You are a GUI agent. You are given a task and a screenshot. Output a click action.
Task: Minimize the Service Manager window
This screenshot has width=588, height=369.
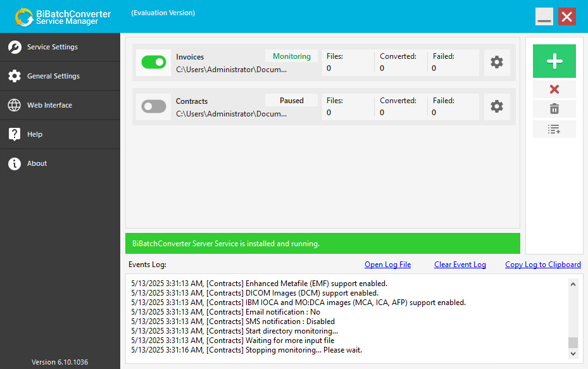pos(544,16)
